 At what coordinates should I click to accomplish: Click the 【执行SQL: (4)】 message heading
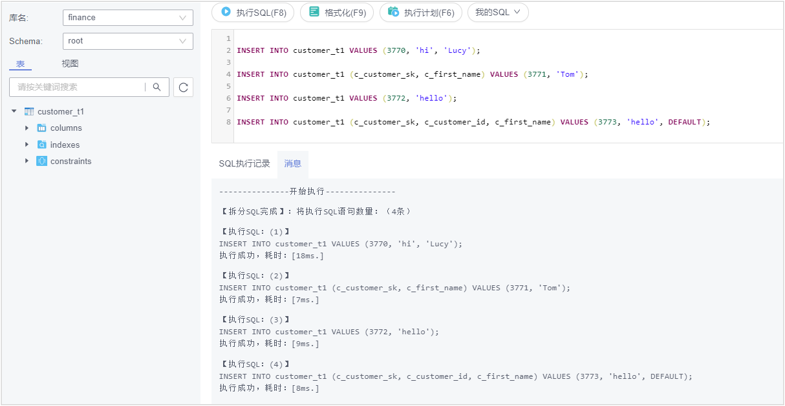point(255,364)
